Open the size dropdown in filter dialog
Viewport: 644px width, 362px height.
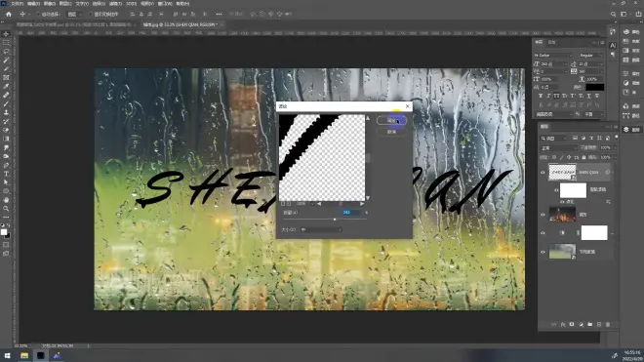click(321, 229)
